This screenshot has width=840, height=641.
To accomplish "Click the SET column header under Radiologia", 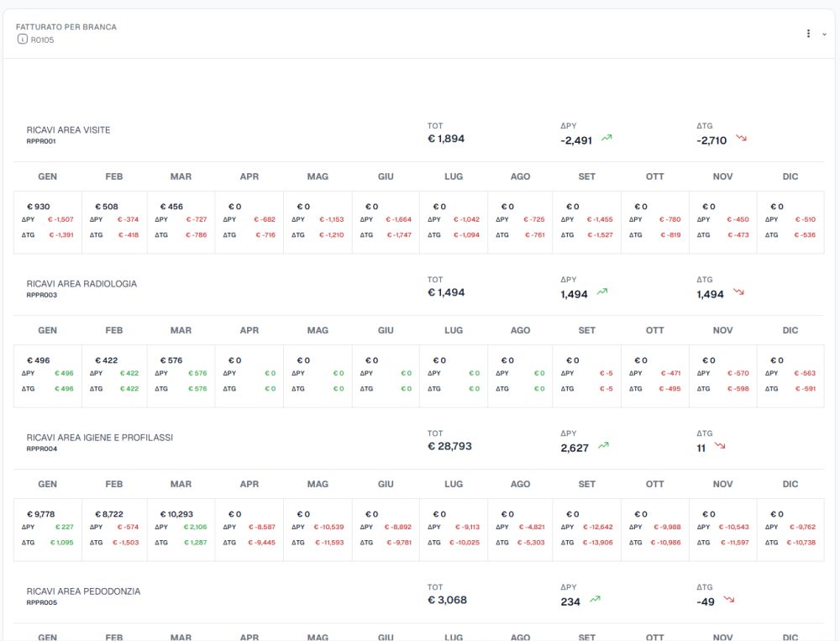I will (x=586, y=330).
